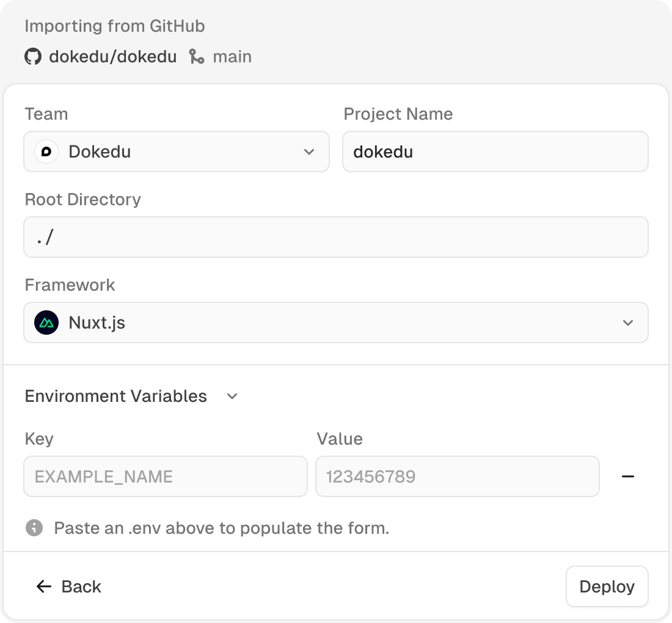Click the info icon near the .env hint
Image resolution: width=672 pixels, height=623 pixels.
tap(34, 528)
